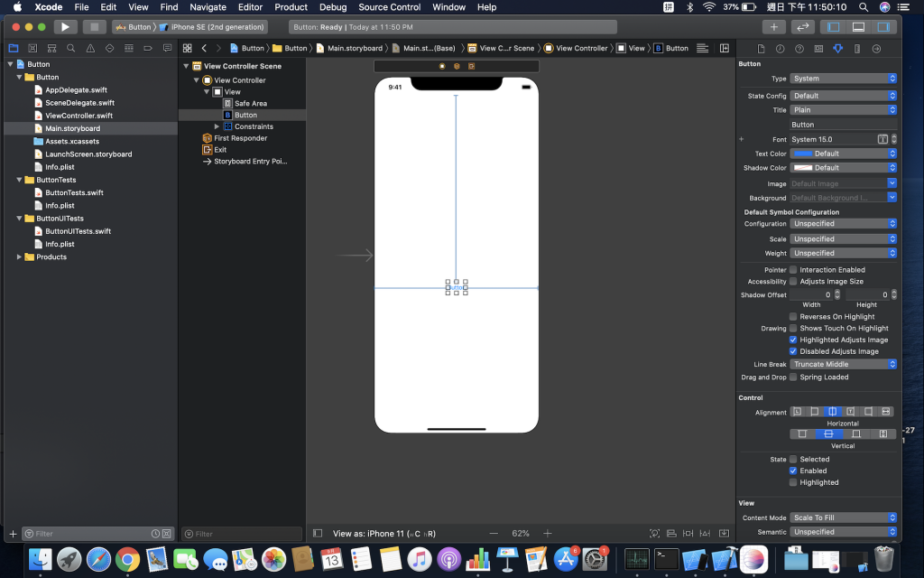This screenshot has height=578, width=924.
Task: Toggle the code review arrows button
Action: click(802, 27)
